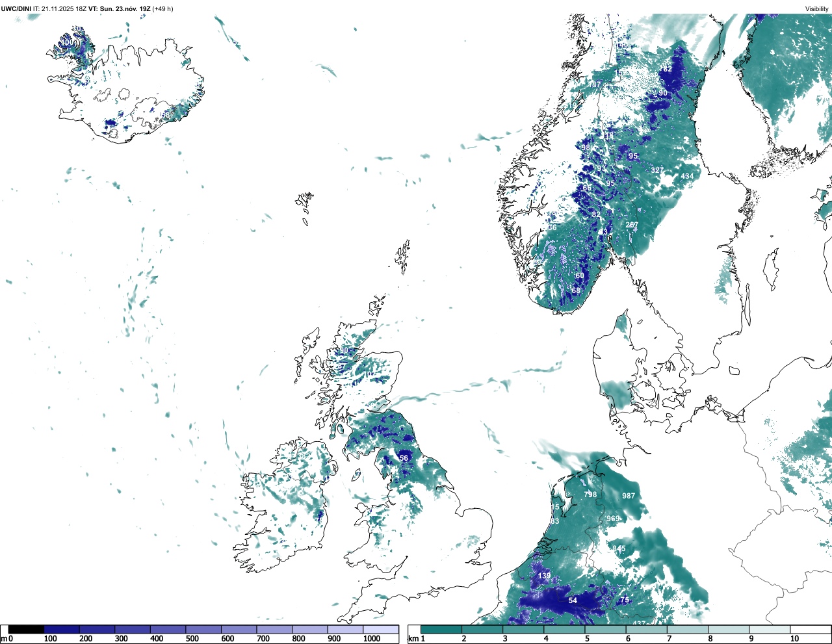Screen dimensions: 832x644
Task: Pick the 600–700 m legend swatch
Action: point(239,629)
